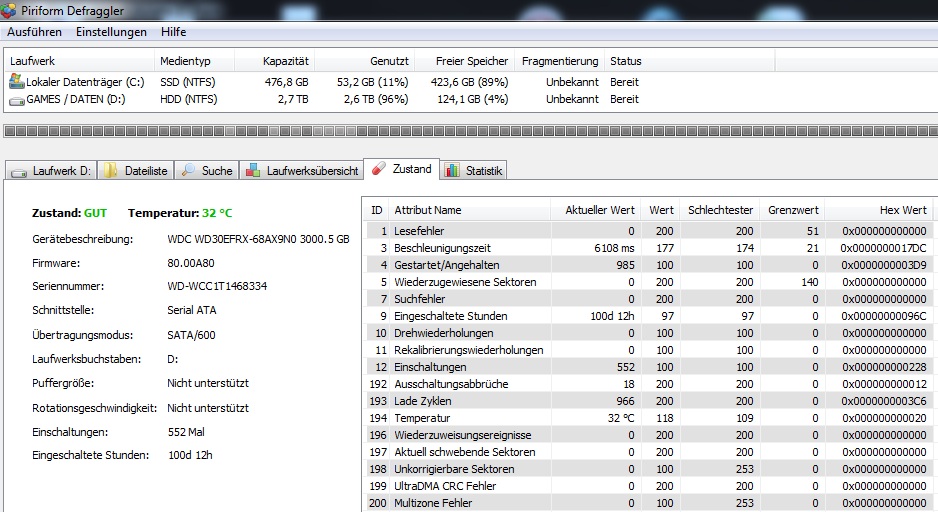Viewport: 938px width, 512px height.
Task: Sort drives by Medientyp column header
Action: point(194,61)
